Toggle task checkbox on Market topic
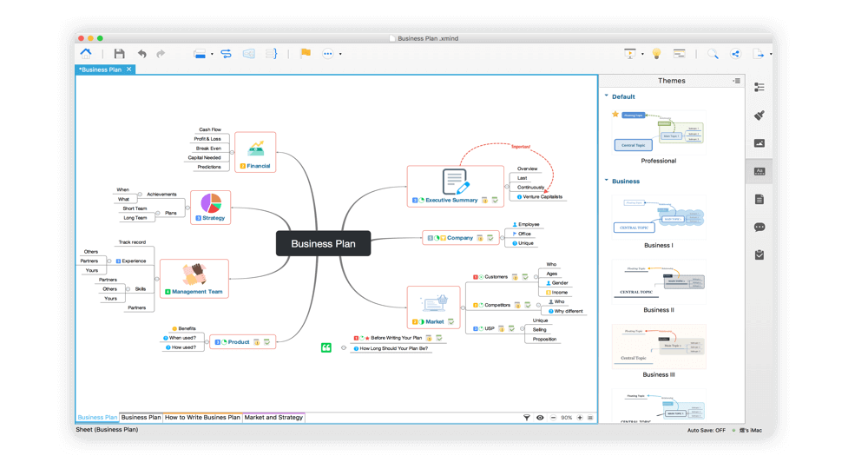Screen dimensions: 868x469 tap(450, 321)
